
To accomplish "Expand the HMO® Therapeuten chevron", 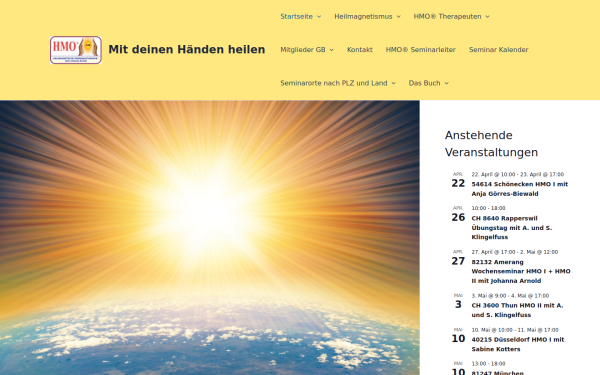I will pyautogui.click(x=488, y=16).
